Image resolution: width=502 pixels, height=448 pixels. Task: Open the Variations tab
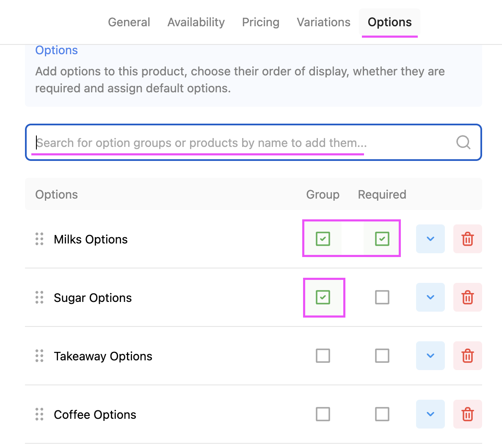(323, 22)
